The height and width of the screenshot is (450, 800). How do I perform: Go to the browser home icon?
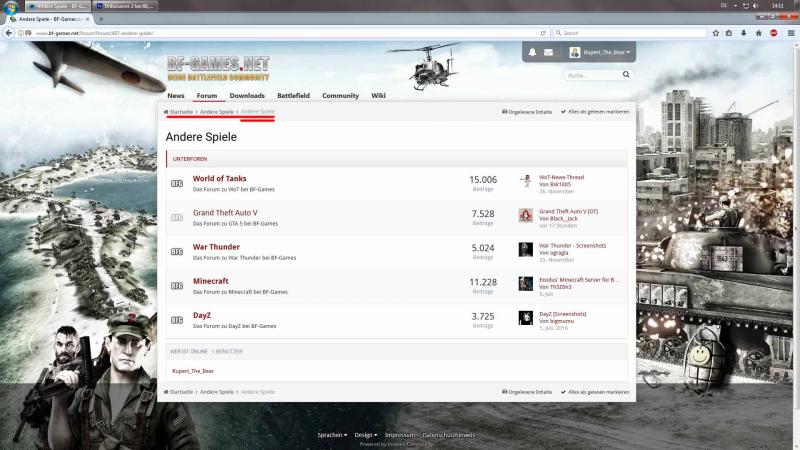pyautogui.click(x=758, y=33)
